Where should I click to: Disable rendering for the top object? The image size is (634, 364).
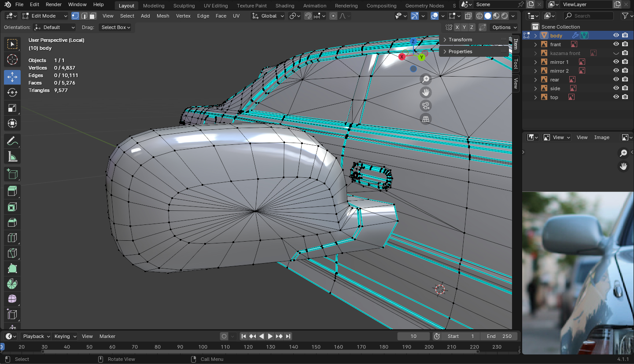pyautogui.click(x=625, y=97)
